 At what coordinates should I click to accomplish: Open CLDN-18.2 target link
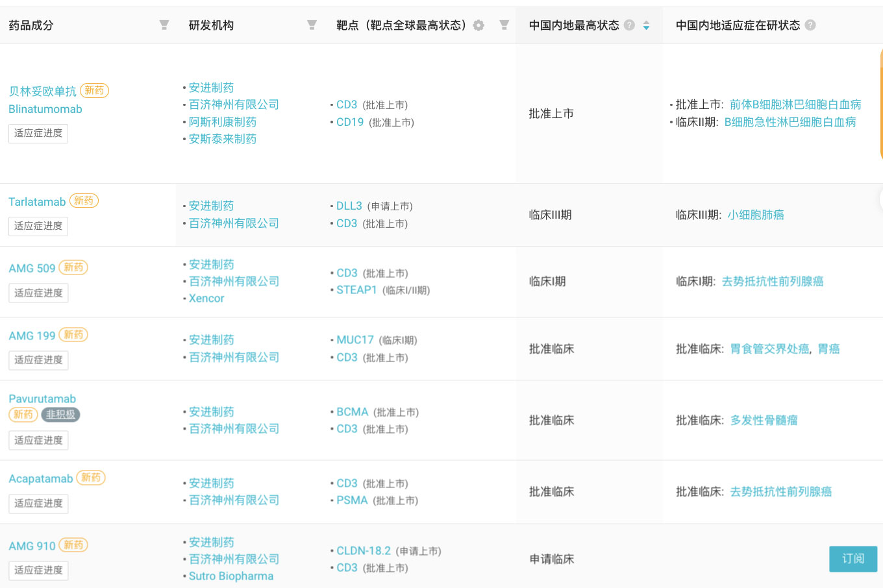pyautogui.click(x=364, y=551)
